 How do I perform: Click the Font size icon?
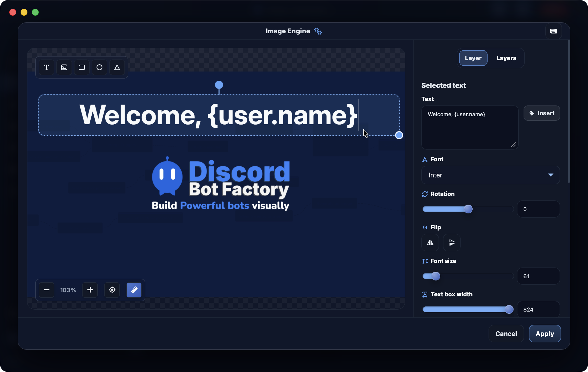pos(425,261)
